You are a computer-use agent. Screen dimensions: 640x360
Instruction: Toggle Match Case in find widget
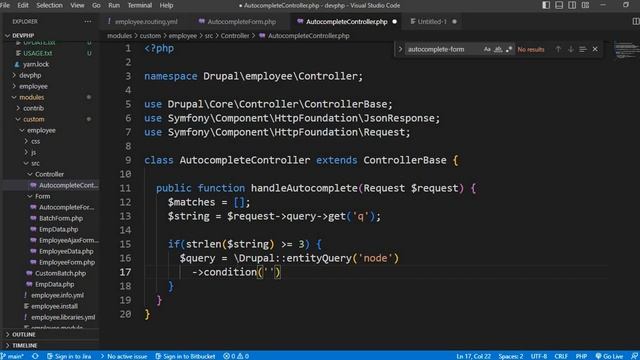[487, 49]
